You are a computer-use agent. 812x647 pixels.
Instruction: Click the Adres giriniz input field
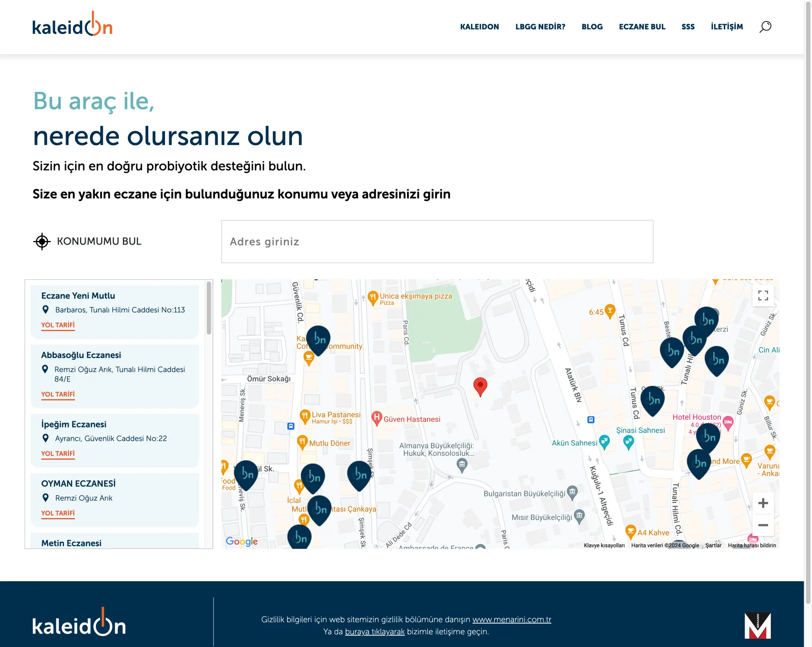click(x=437, y=241)
